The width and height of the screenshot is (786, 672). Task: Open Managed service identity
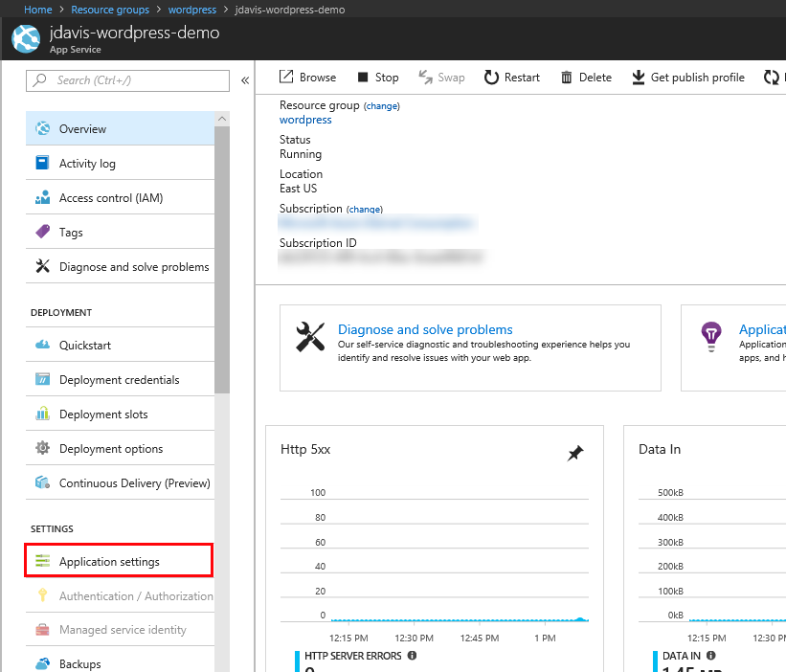121,630
